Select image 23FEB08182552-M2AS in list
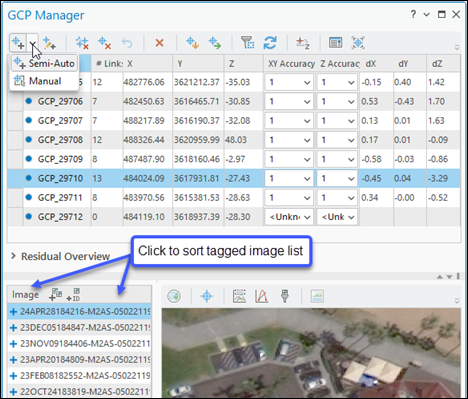 [80, 376]
